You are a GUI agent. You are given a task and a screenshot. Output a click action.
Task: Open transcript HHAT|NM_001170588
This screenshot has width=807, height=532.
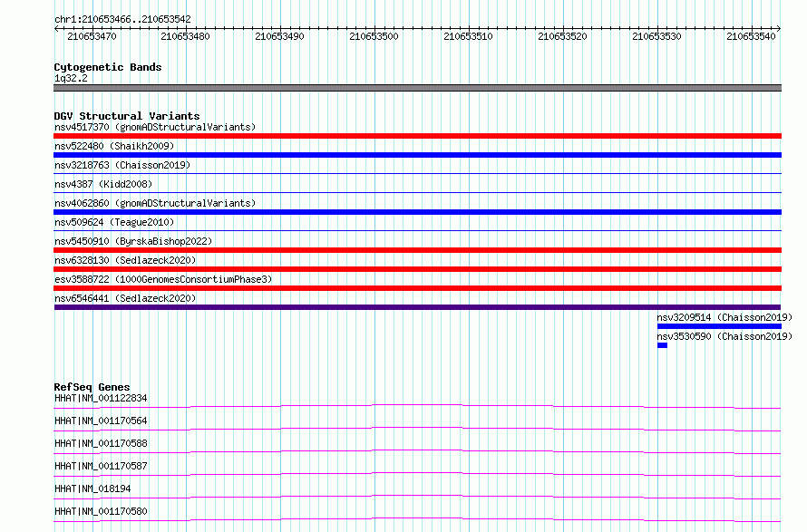tap(101, 443)
